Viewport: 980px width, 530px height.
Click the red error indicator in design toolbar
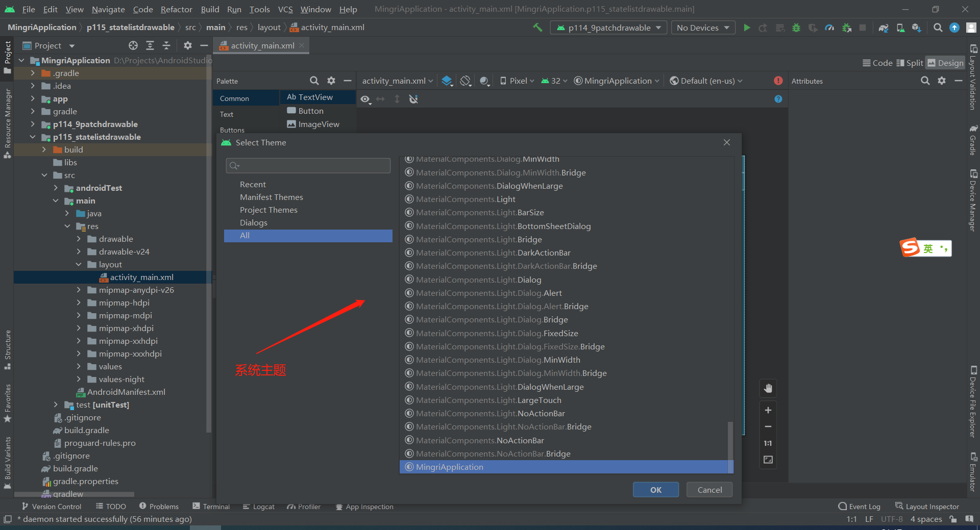click(778, 81)
